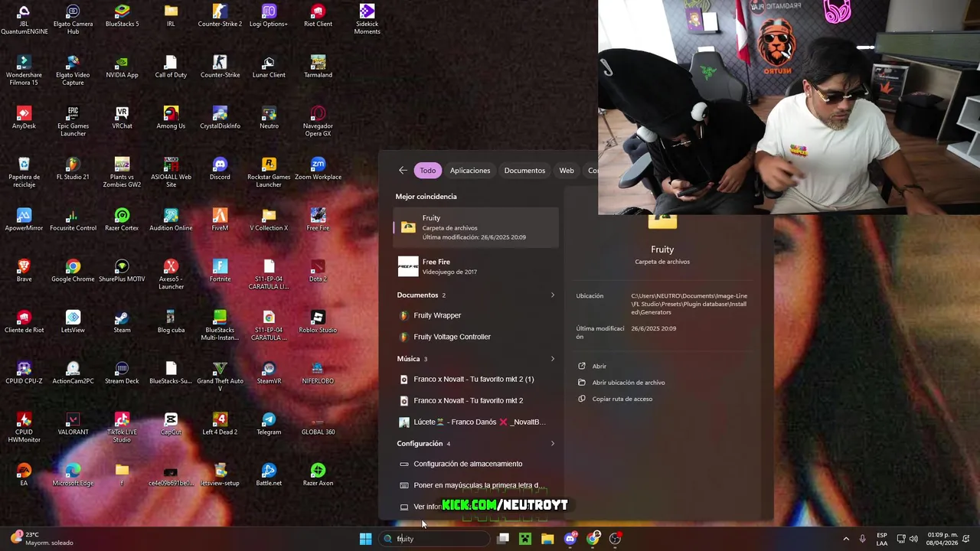Open the Zoom Workplace desktop icon
The width and height of the screenshot is (980, 551).
click(318, 169)
